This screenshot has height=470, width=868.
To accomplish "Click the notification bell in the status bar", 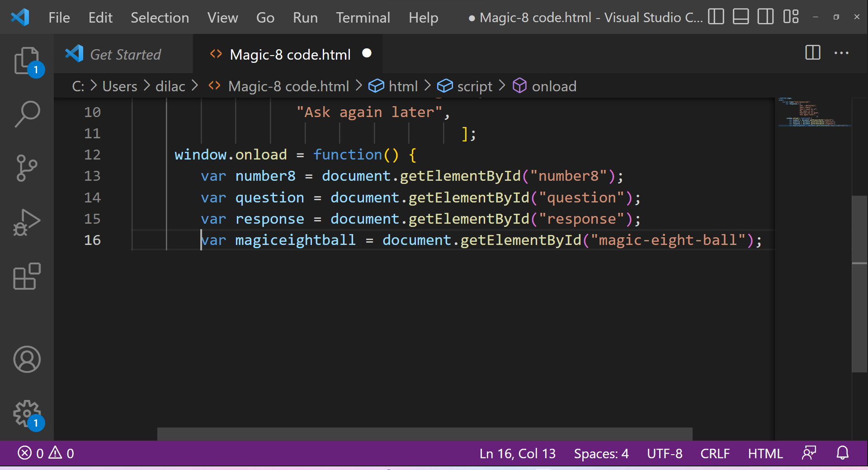I will [x=843, y=453].
